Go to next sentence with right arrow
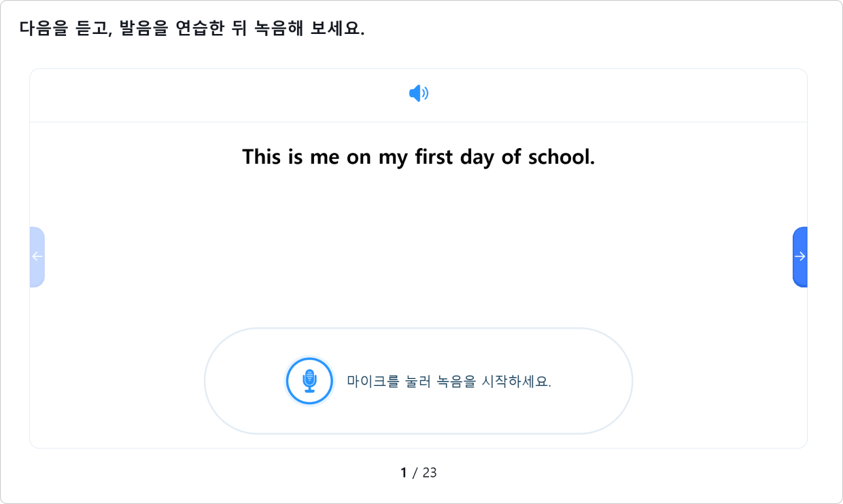Screen dimensions: 843x504 (x=799, y=257)
